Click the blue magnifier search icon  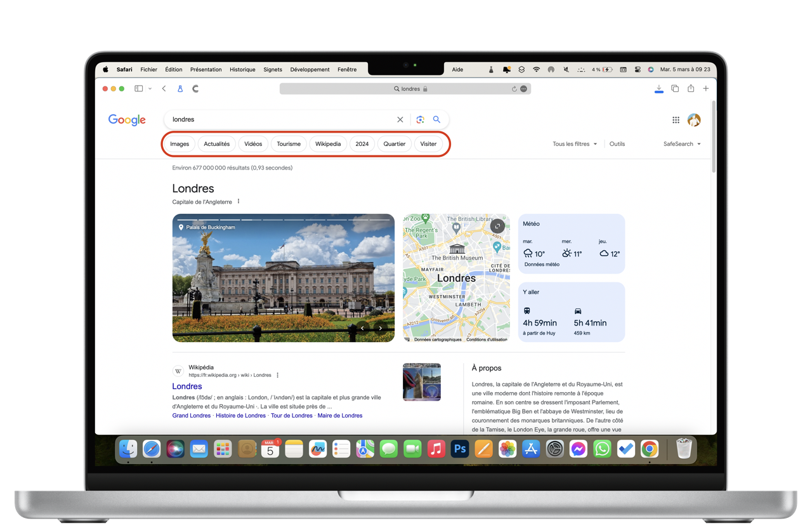436,119
